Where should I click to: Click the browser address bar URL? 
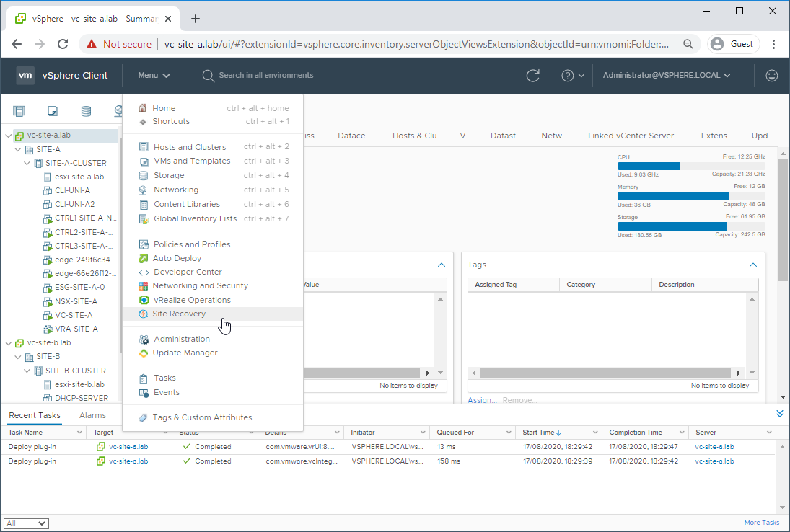417,44
